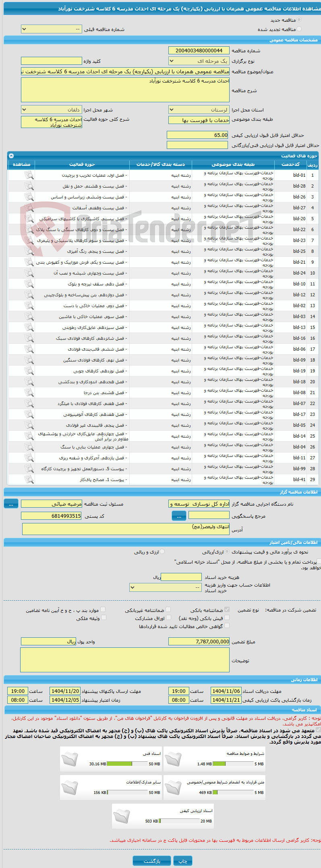Toggle the فیش بانکی (وجه نقد) checkbox
The height and width of the screenshot is (868, 321).
point(227,618)
